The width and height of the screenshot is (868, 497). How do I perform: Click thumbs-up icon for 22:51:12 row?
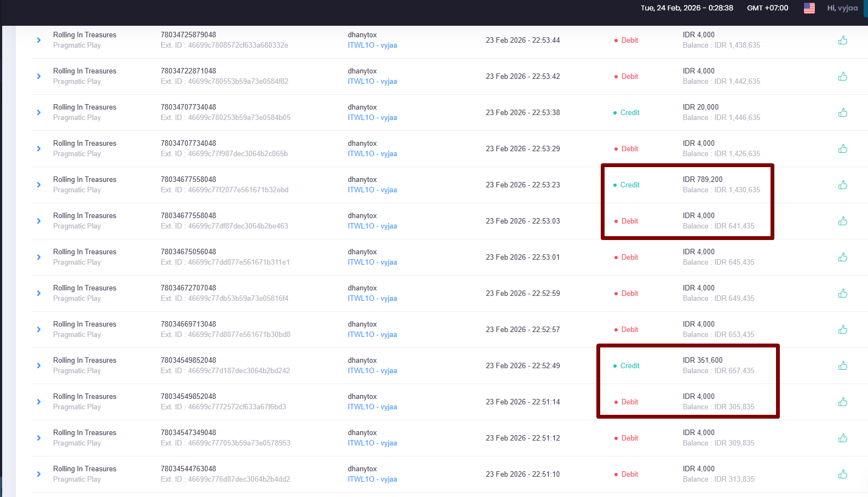[843, 438]
